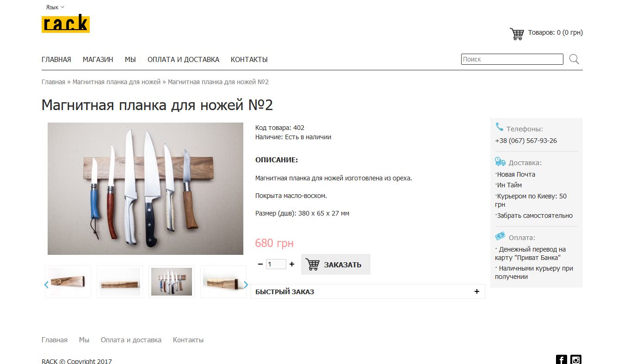624x364 pixels.
Task: Click the shopping cart icon in header
Action: coord(517,34)
